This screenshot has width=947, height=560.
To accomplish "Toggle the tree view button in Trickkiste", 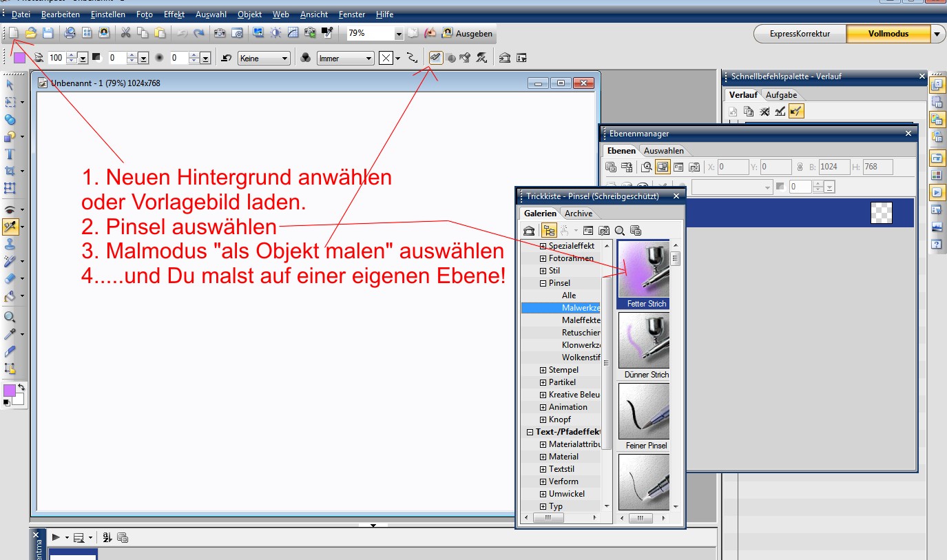I will (x=549, y=231).
